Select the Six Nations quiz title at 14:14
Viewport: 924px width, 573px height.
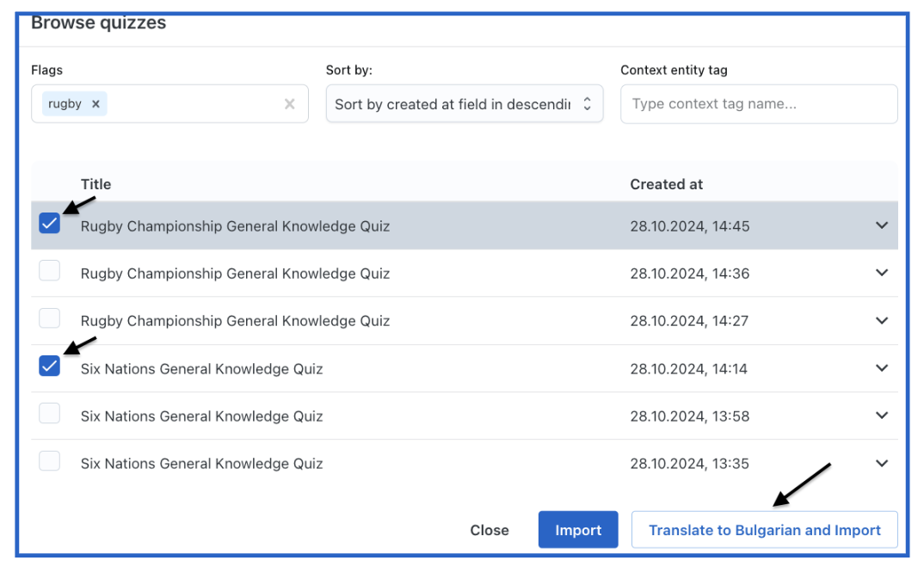[x=201, y=369]
